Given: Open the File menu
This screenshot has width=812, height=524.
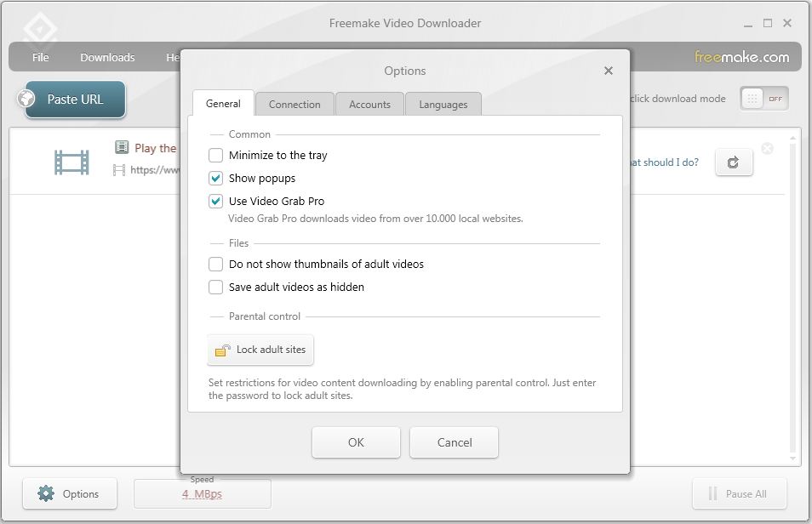Looking at the screenshot, I should point(40,58).
